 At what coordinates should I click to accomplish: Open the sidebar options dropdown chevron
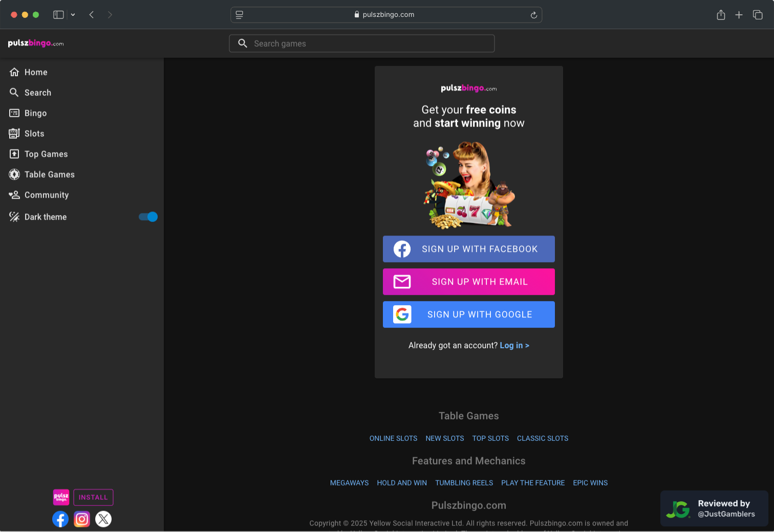click(73, 15)
